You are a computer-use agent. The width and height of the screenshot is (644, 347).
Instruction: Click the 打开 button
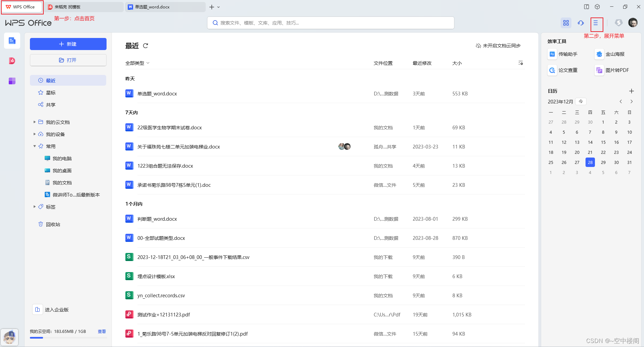tap(68, 60)
